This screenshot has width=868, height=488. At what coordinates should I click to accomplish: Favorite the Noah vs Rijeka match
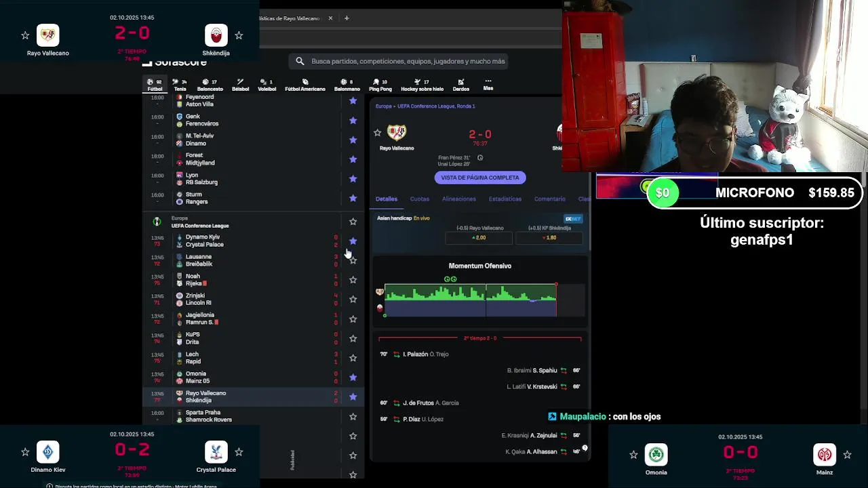[353, 279]
